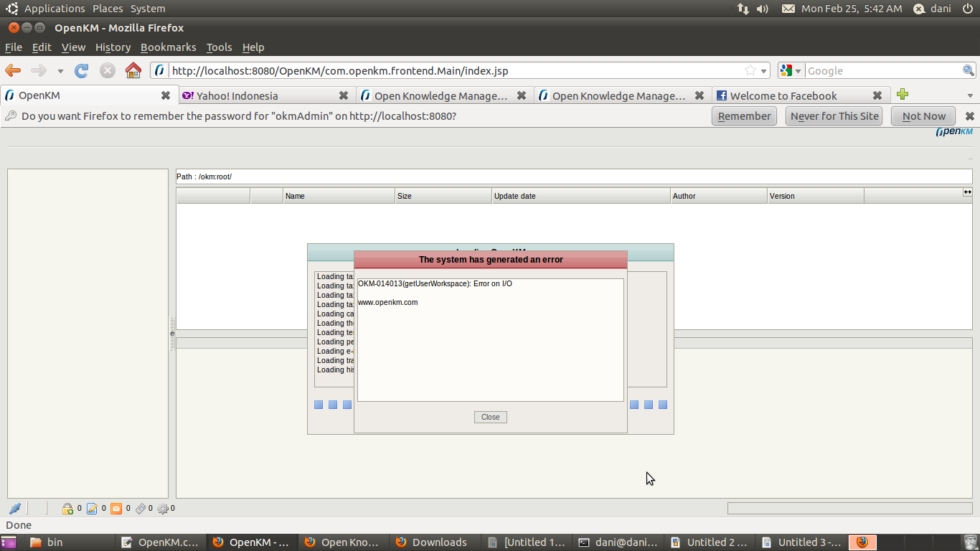The height and width of the screenshot is (551, 980).
Task: Click the orange subscriptions envelope icon
Action: point(116,509)
